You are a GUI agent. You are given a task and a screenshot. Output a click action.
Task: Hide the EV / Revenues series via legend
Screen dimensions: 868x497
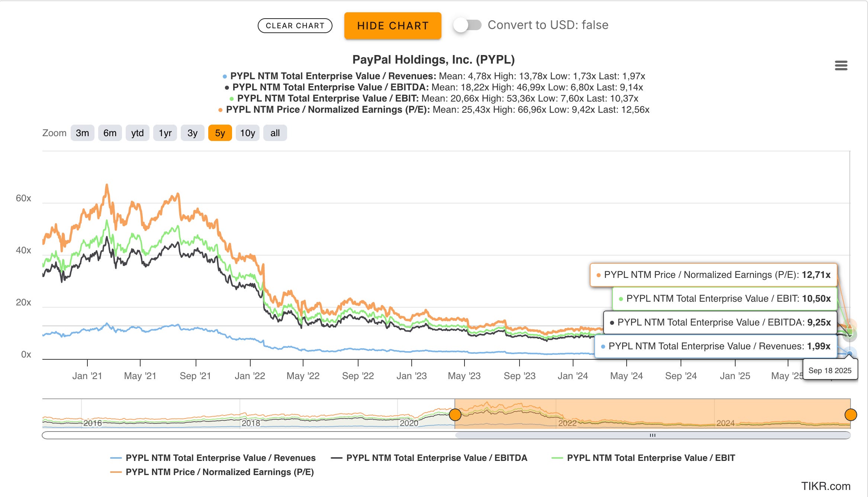pyautogui.click(x=220, y=458)
